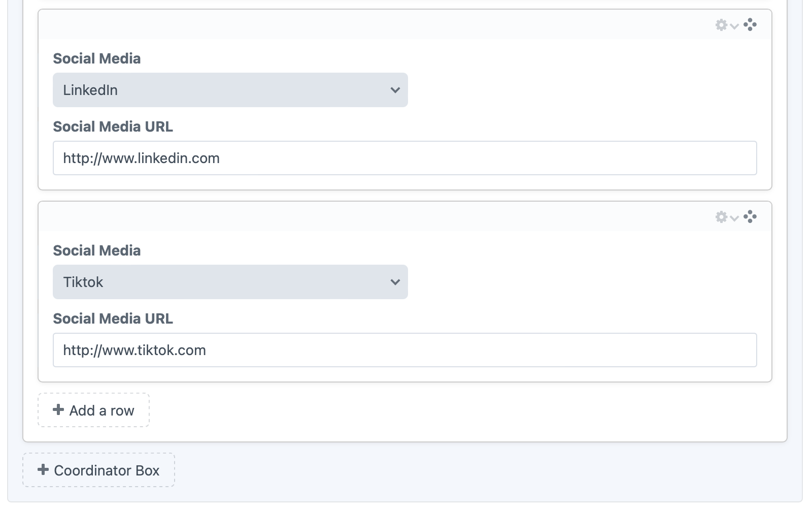Viewport: 812px width, 509px height.
Task: Open the settings gear on the LinkedIn row
Action: 721,25
